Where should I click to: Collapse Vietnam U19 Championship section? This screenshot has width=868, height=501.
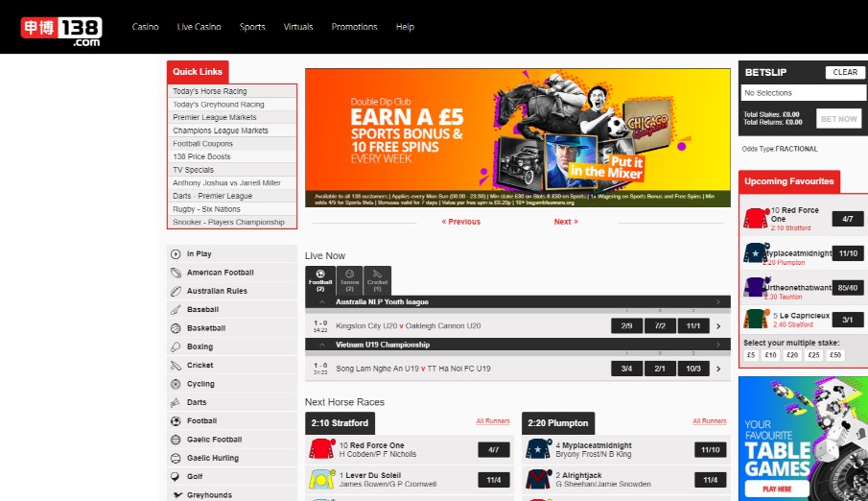321,345
